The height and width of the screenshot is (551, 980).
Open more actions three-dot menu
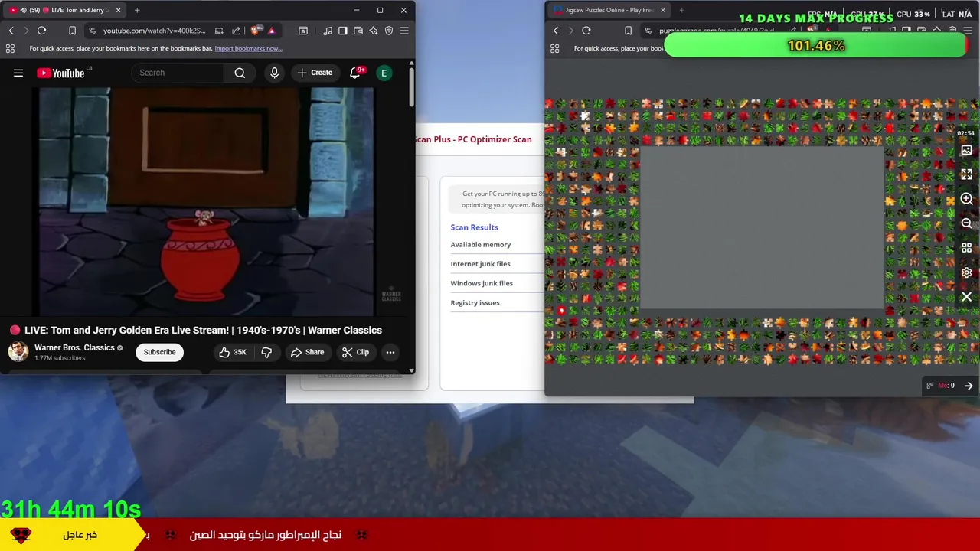click(390, 352)
